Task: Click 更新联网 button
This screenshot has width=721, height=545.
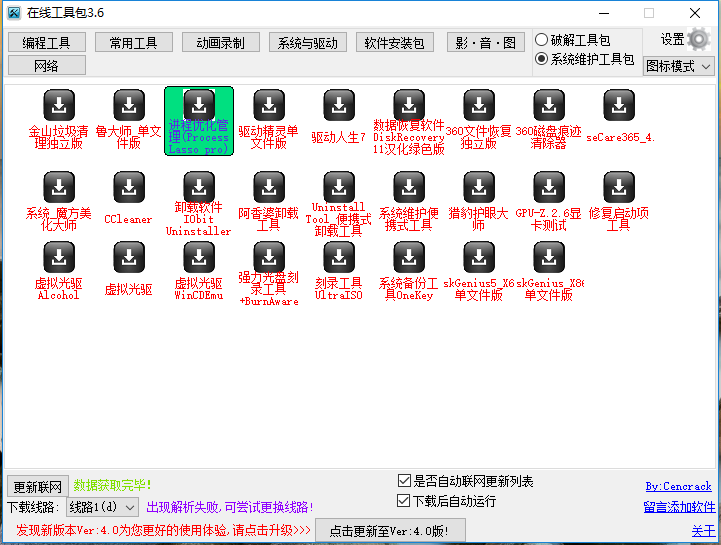Action: (x=38, y=486)
